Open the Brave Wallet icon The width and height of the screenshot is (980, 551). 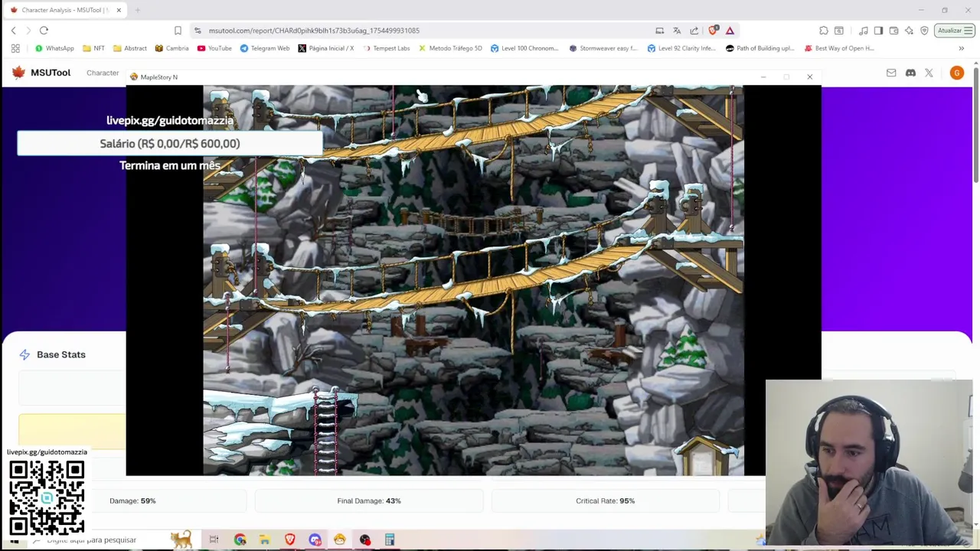(x=893, y=31)
